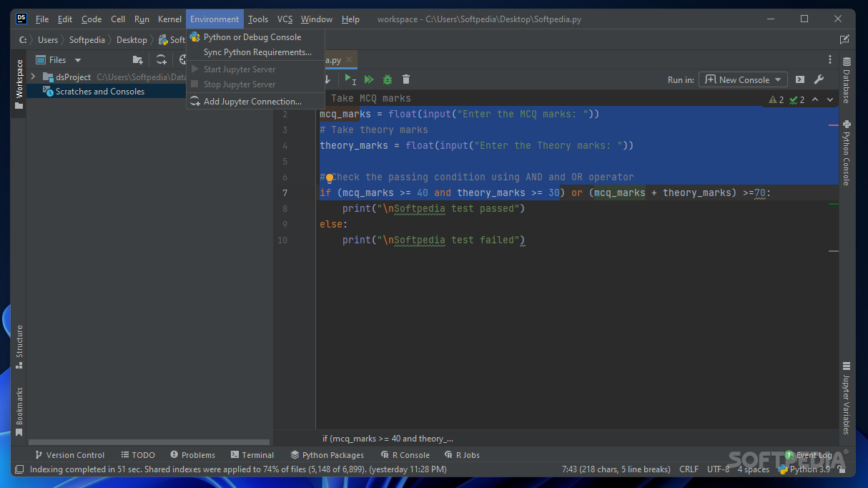Click the vertical three-dot tab options icon
Image resolution: width=868 pixels, height=488 pixels.
[830, 60]
